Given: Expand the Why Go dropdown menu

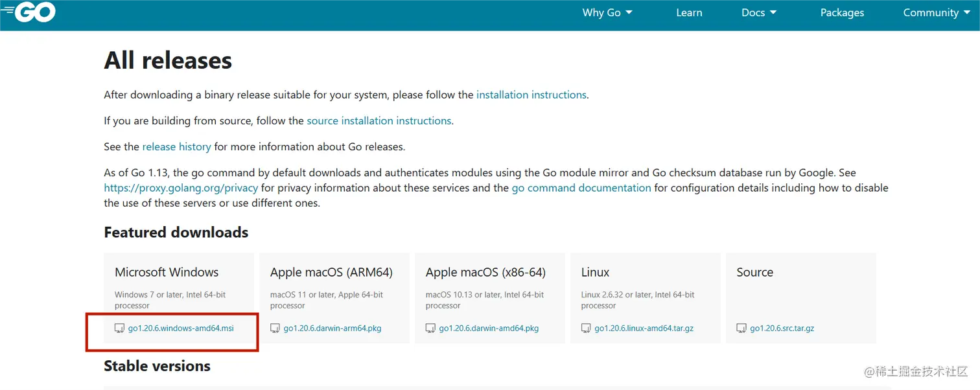Looking at the screenshot, I should [x=607, y=13].
